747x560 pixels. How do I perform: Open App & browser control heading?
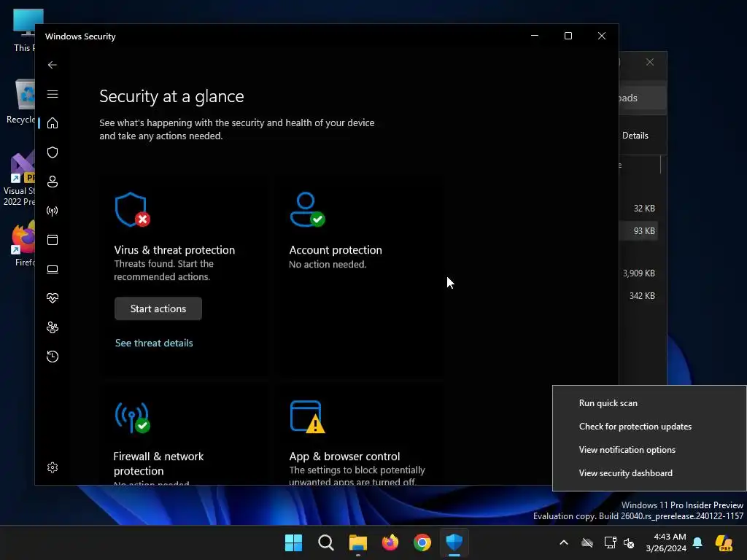coord(344,456)
